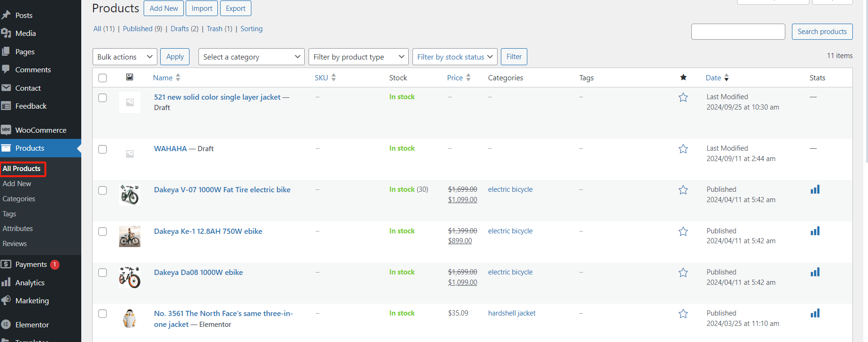Click the Import button

pyautogui.click(x=202, y=9)
